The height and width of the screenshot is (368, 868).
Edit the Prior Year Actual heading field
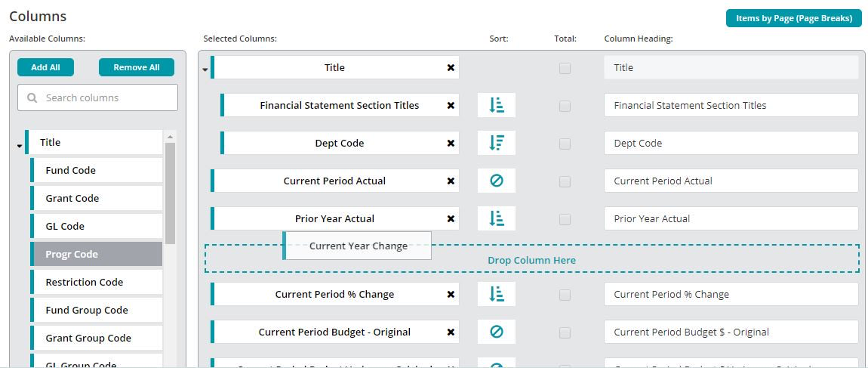tap(731, 219)
